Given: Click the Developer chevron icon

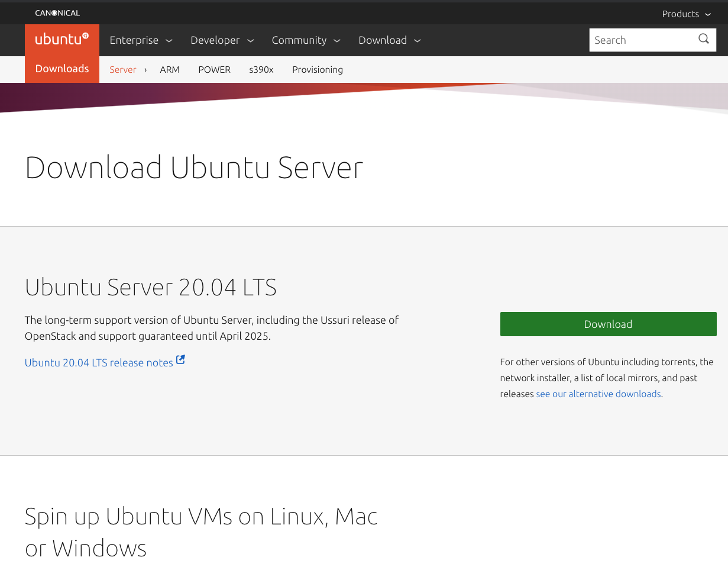Looking at the screenshot, I should tap(250, 40).
